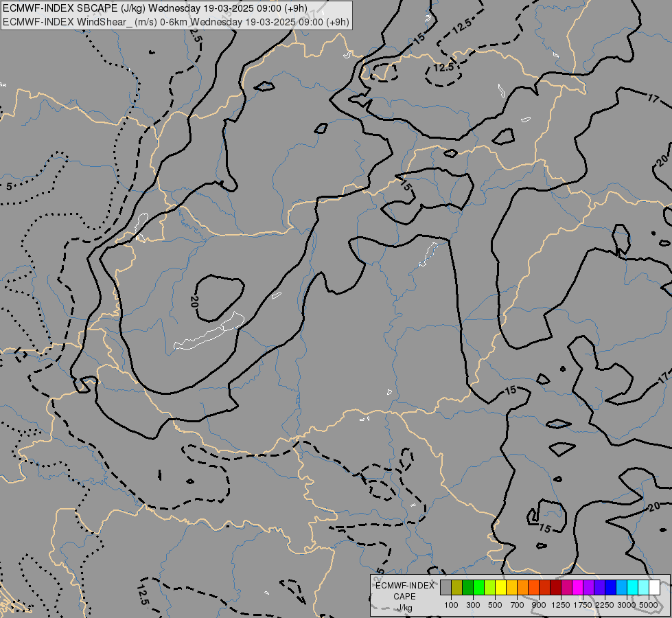Click the 'J/kg' unit label in legend
The width and height of the screenshot is (672, 618).
tap(404, 608)
